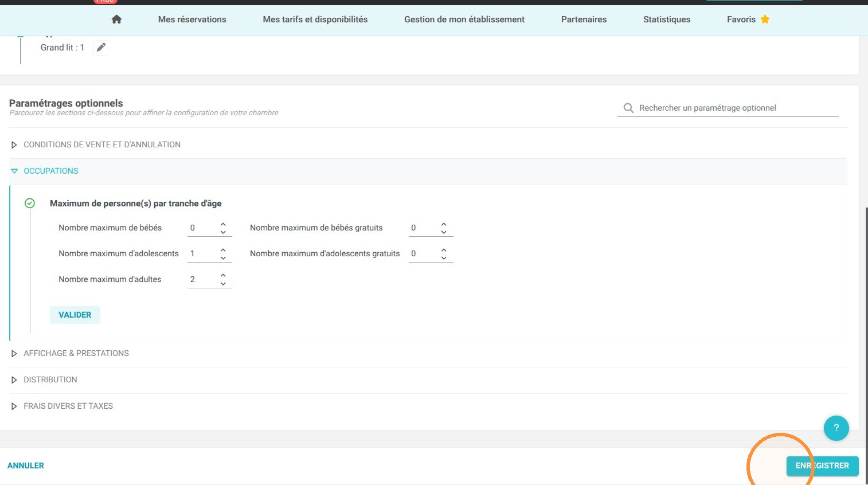Go to the home icon
The width and height of the screenshot is (868, 485).
coord(116,19)
